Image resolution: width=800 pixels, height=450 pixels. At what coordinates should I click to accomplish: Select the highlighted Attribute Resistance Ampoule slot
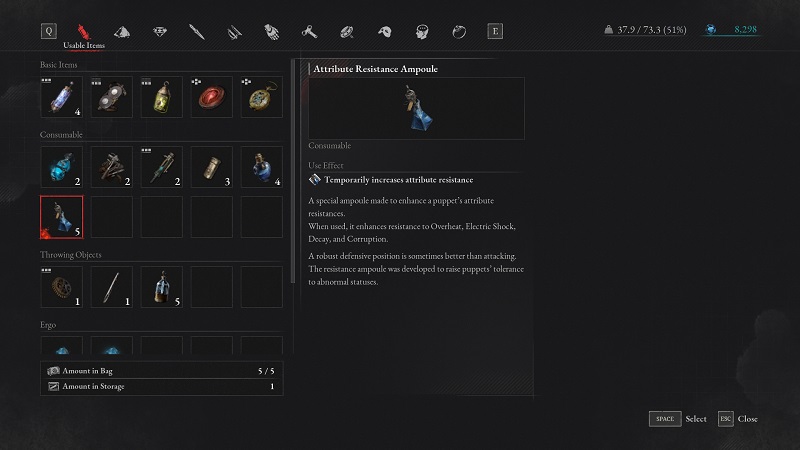61,217
